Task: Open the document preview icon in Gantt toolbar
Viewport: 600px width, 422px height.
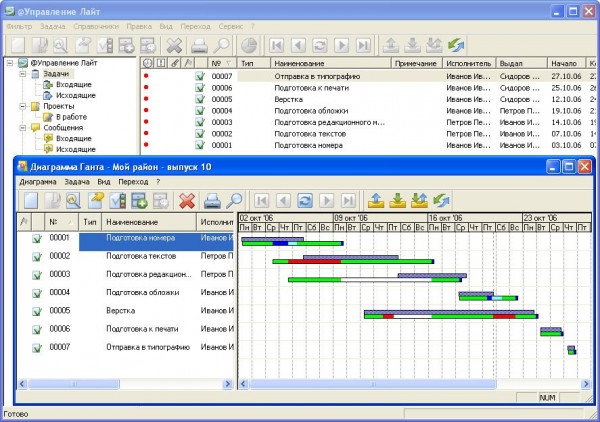Action: (73, 200)
